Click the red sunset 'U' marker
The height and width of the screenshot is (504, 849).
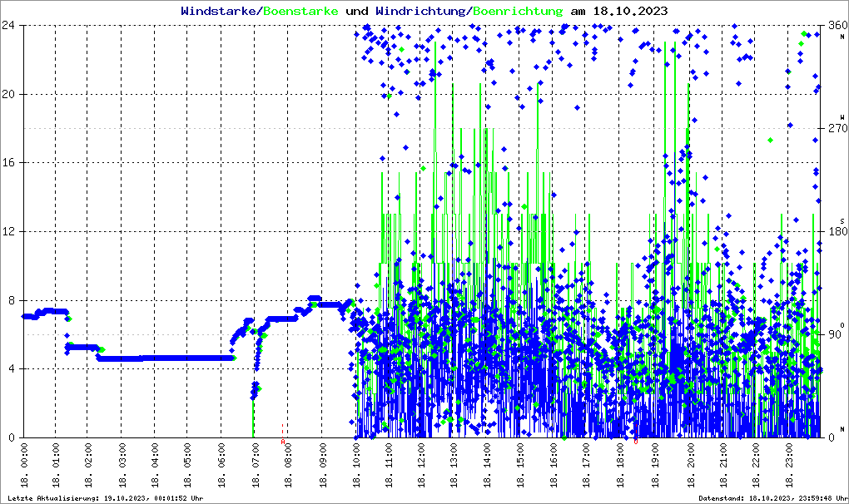click(x=636, y=442)
